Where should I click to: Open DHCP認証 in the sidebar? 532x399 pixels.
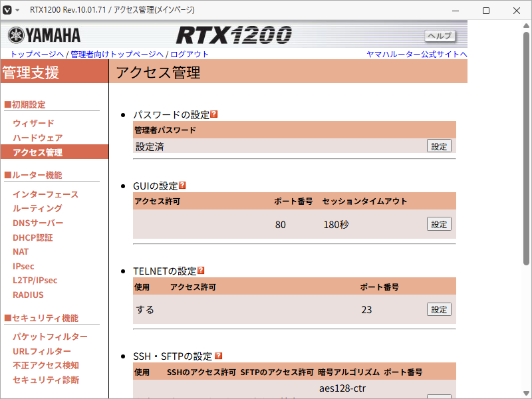pos(33,237)
